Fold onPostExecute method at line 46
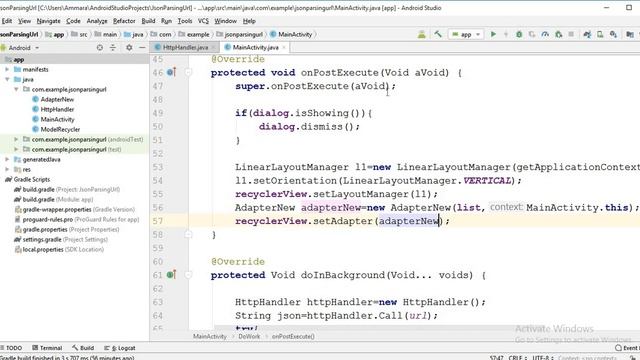The image size is (640, 360). point(188,73)
